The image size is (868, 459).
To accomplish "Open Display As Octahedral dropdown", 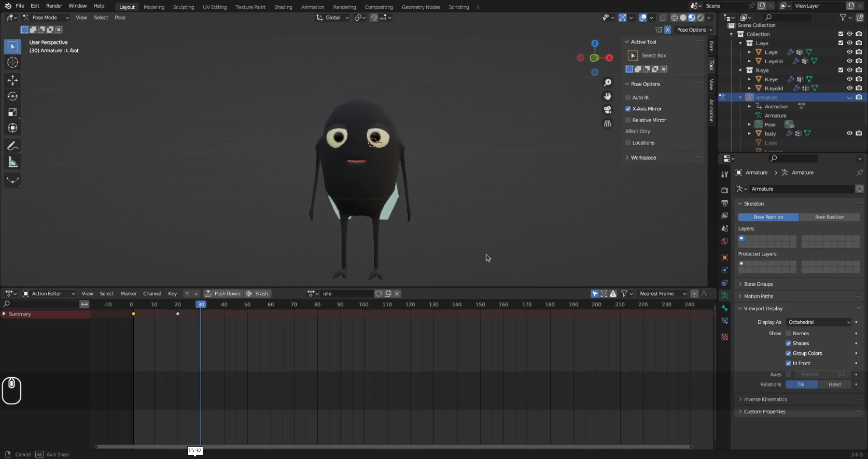I will click(818, 322).
